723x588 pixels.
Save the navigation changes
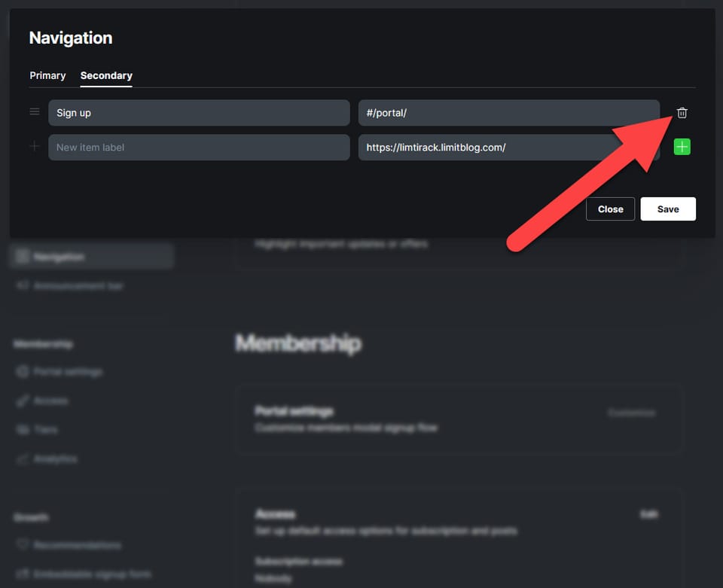point(668,209)
